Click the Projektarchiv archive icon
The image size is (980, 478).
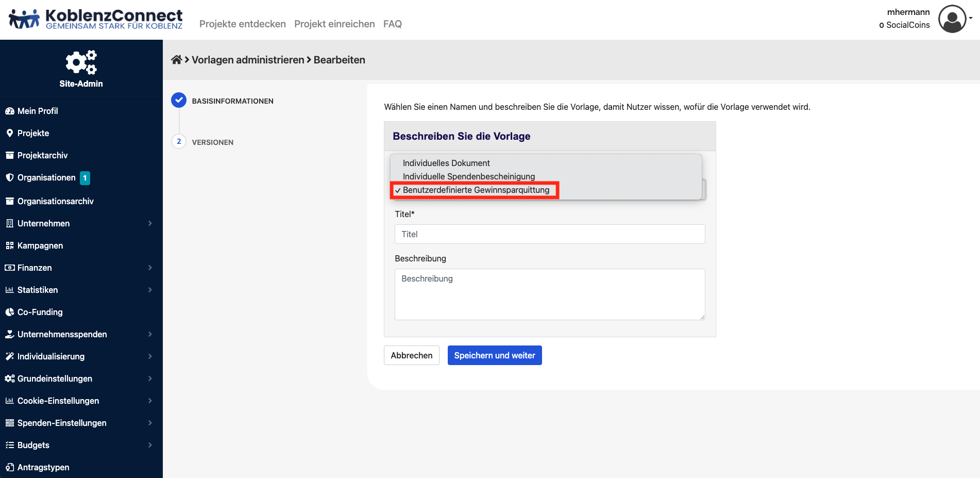(x=9, y=155)
